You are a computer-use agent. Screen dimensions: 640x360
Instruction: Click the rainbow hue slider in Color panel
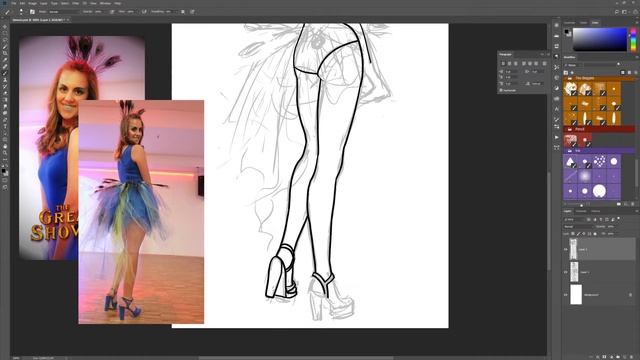pos(633,40)
